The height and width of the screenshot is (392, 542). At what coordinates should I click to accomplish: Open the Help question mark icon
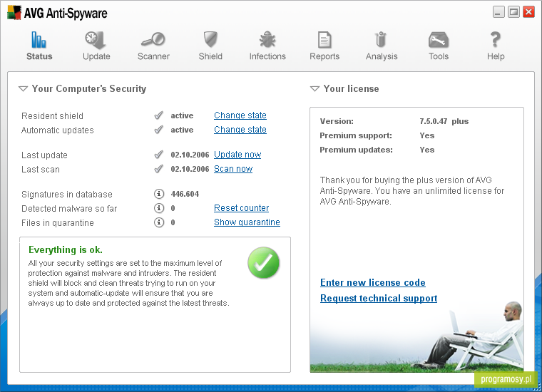pyautogui.click(x=496, y=39)
